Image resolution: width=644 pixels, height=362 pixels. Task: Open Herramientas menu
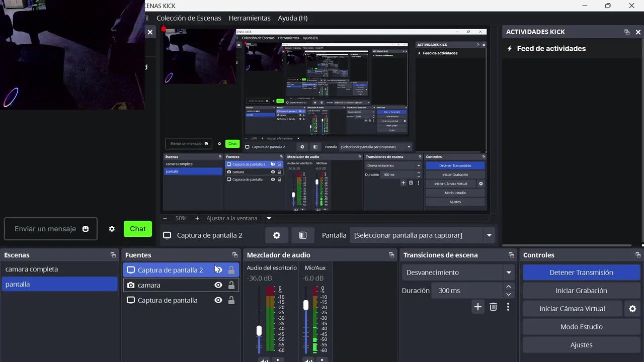coord(250,18)
